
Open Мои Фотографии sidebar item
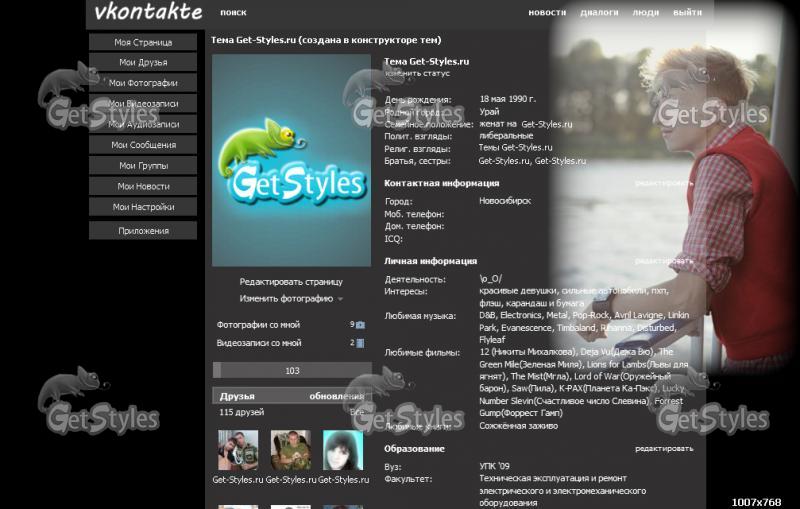(143, 83)
